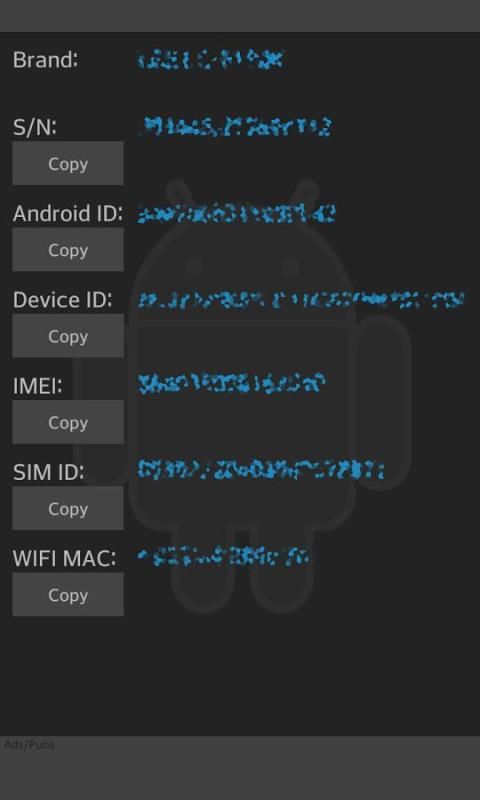Copy the Device ID value
The height and width of the screenshot is (800, 480).
[68, 336]
